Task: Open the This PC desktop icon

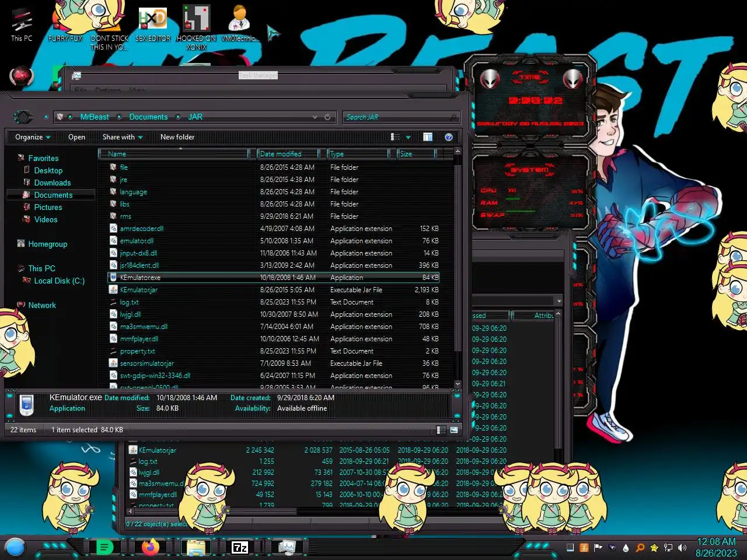Action: click(x=22, y=25)
